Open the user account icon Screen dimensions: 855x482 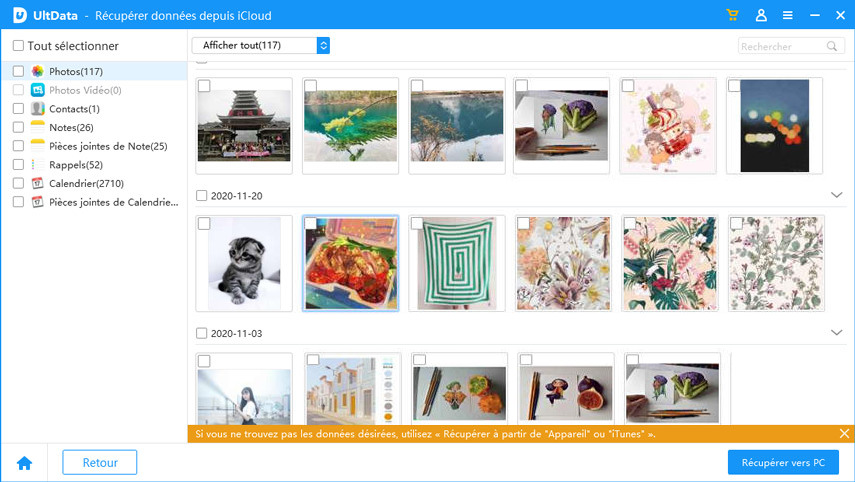[761, 15]
